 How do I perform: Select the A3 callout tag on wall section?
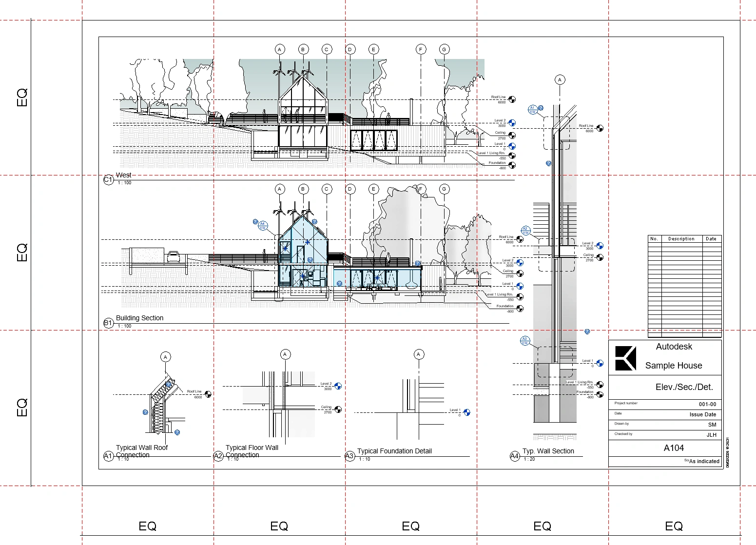pyautogui.click(x=524, y=341)
